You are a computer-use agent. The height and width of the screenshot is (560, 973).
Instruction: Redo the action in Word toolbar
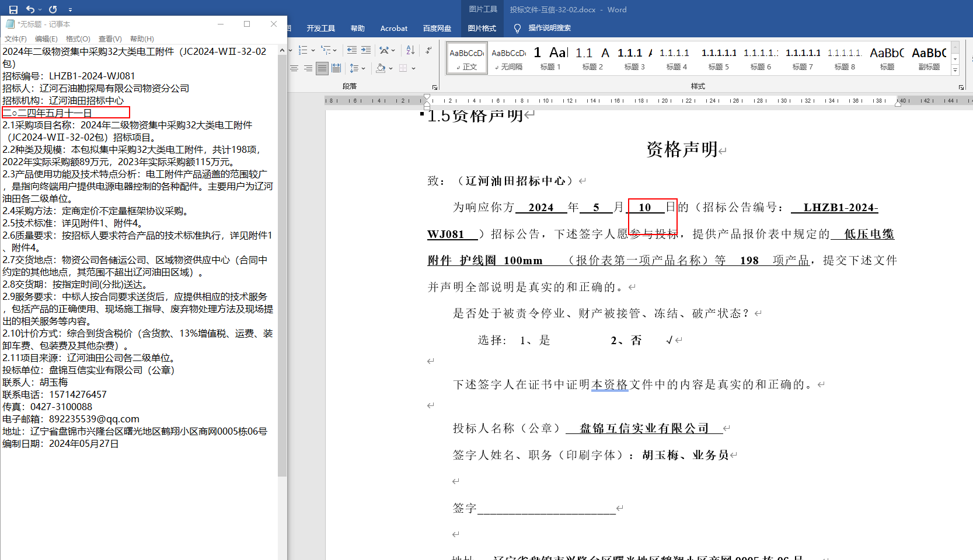point(53,9)
